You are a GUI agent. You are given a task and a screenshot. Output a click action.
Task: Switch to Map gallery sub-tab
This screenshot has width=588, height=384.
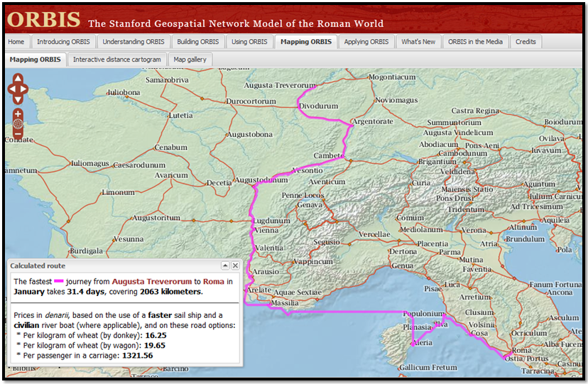click(190, 59)
